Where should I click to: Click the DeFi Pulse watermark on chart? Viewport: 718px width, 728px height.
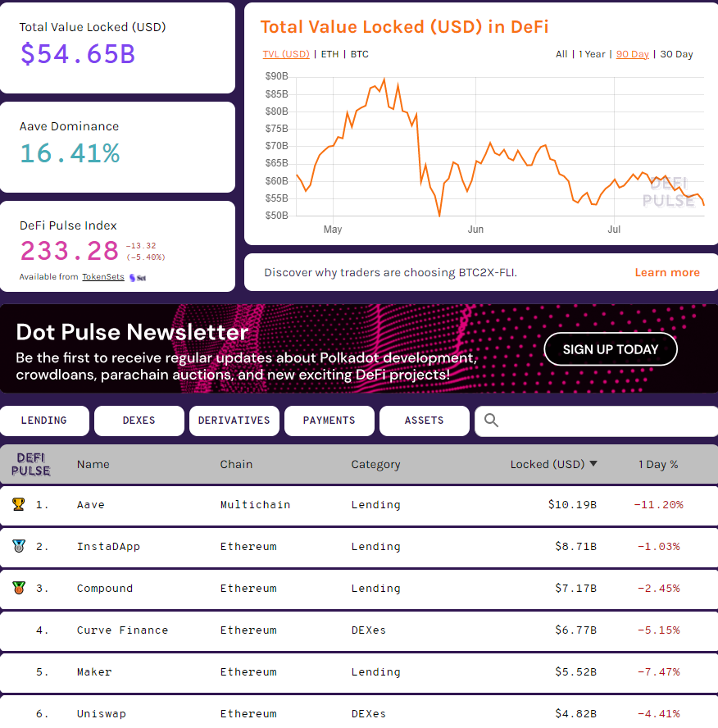[668, 192]
